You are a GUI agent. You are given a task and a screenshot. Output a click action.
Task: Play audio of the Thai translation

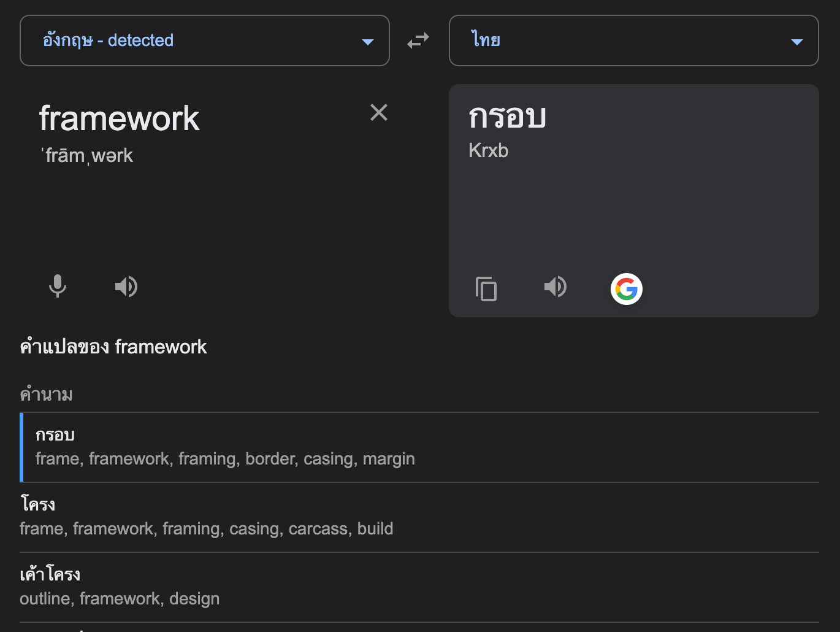pos(556,287)
